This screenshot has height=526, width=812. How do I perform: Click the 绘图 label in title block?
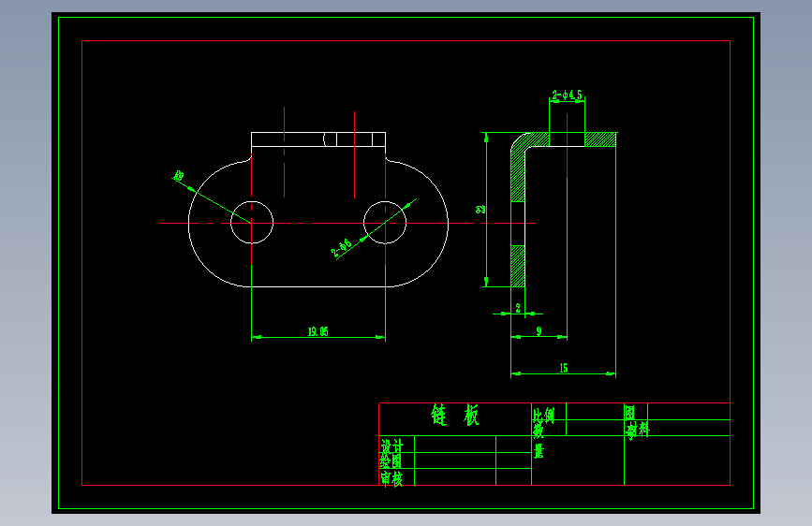pyautogui.click(x=391, y=460)
